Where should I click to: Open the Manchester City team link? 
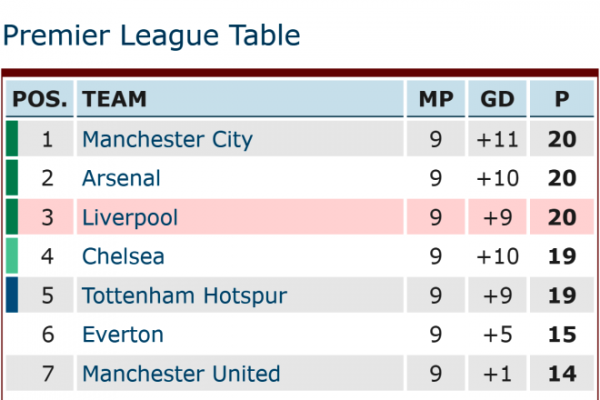167,139
